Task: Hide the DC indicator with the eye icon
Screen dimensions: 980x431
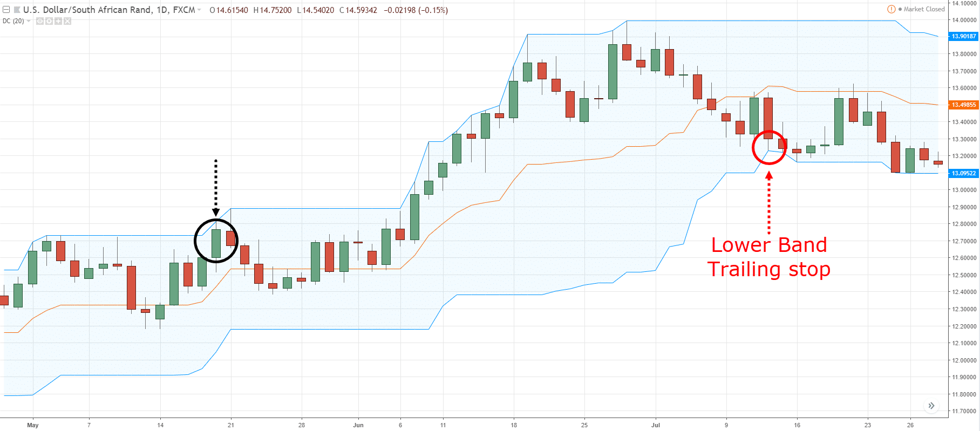Action: click(x=39, y=21)
